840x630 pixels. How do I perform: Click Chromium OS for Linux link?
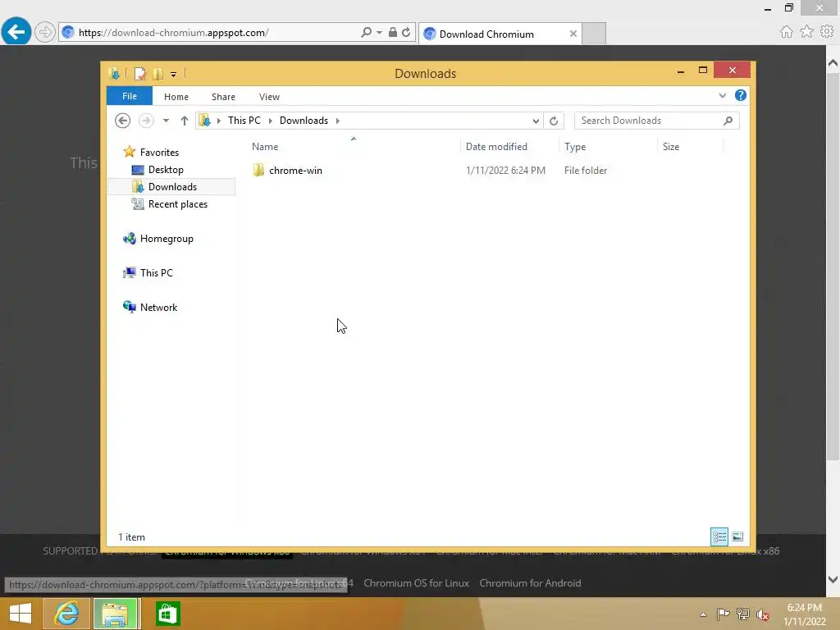click(416, 583)
